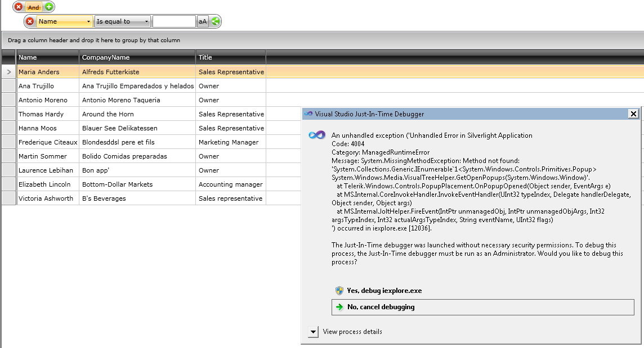The image size is (644, 348).
Task: Choose No, cancel debugging
Action: point(482,307)
